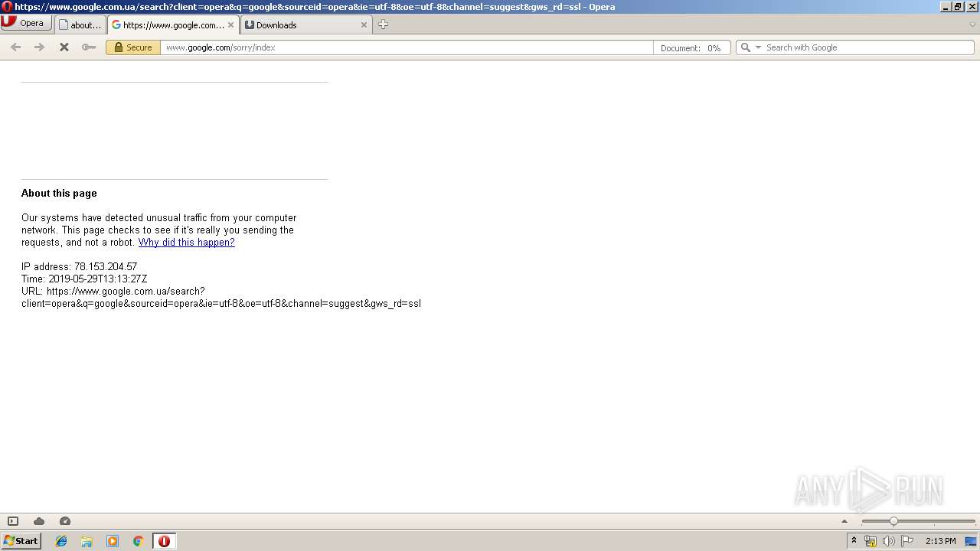The height and width of the screenshot is (551, 980).
Task: Close the Downloads tab
Action: tap(364, 24)
